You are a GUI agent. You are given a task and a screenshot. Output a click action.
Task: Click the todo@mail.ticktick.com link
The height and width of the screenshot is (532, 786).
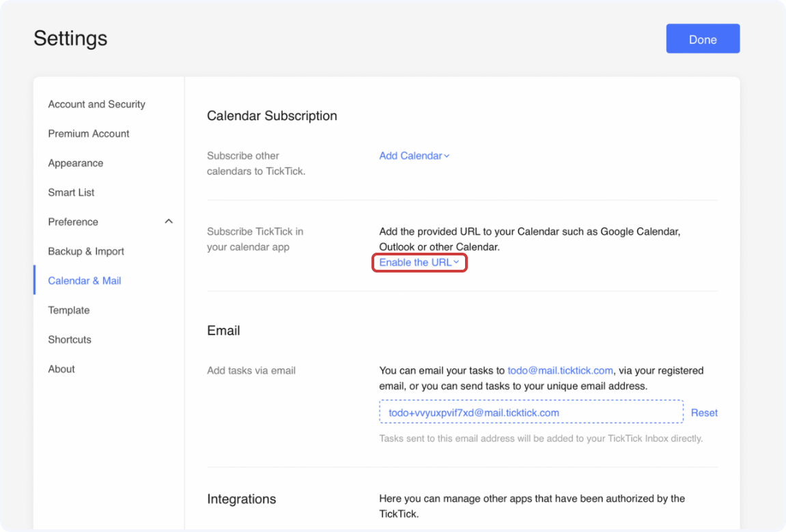[560, 370]
